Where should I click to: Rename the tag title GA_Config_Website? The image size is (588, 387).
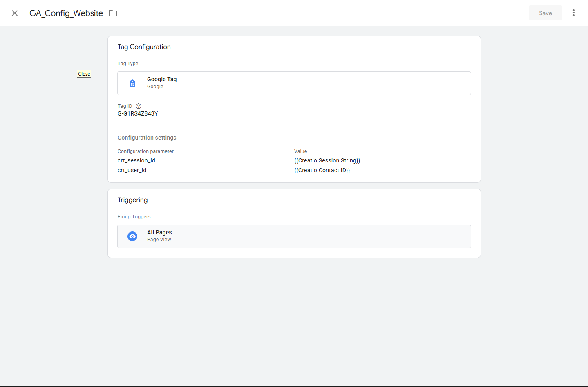coord(66,13)
